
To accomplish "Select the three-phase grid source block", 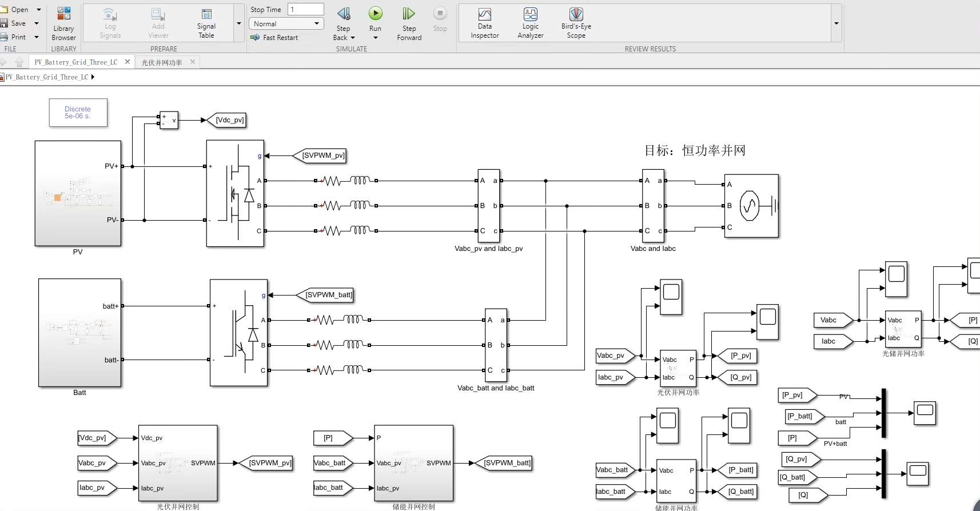I will pos(752,206).
